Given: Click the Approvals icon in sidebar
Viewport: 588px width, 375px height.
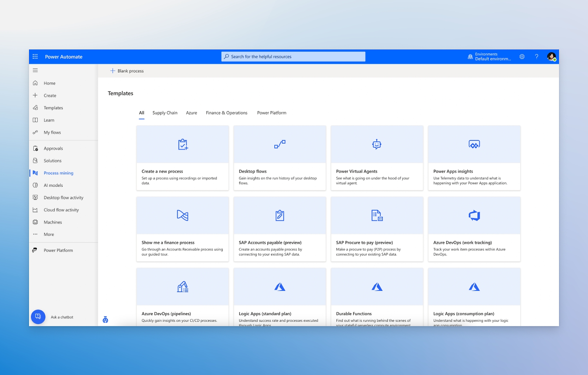Looking at the screenshot, I should [x=35, y=148].
